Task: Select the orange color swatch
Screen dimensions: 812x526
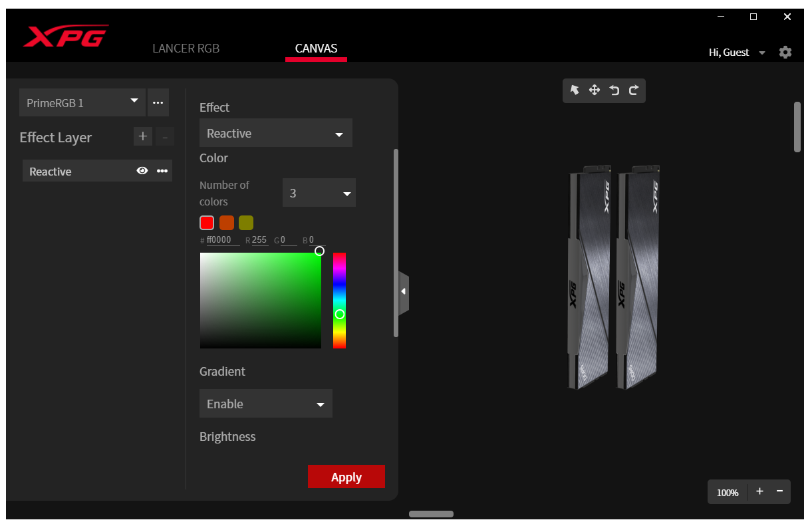Action: (x=227, y=223)
